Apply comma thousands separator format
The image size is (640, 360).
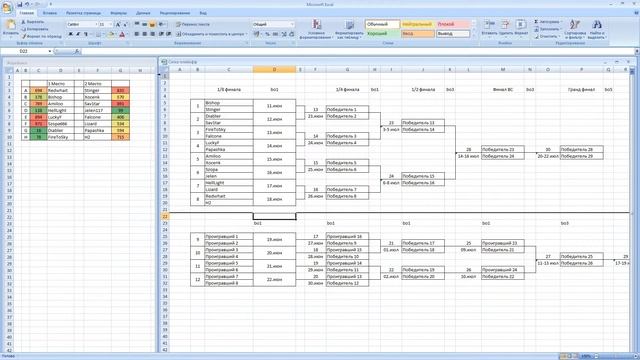coord(276,34)
